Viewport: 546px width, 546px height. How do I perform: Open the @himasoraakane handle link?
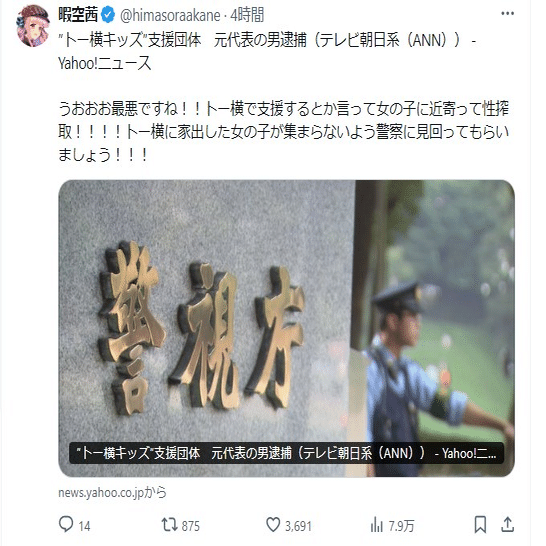[170, 16]
